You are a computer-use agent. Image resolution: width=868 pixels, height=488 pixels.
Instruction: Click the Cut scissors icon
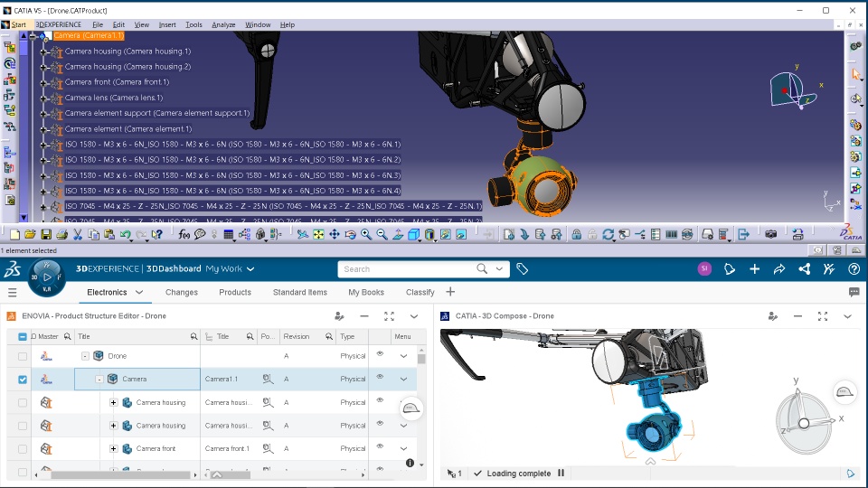click(78, 235)
